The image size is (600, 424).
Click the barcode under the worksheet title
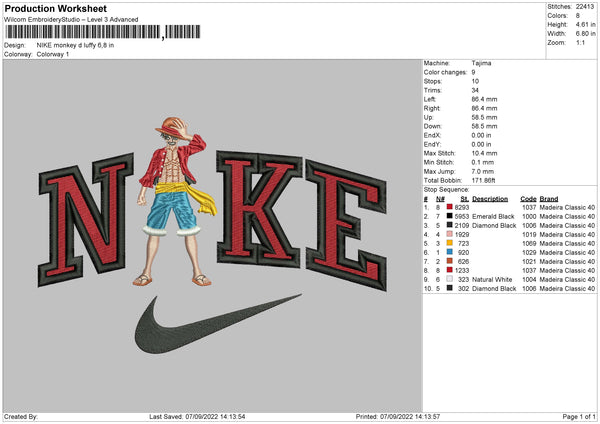102,32
